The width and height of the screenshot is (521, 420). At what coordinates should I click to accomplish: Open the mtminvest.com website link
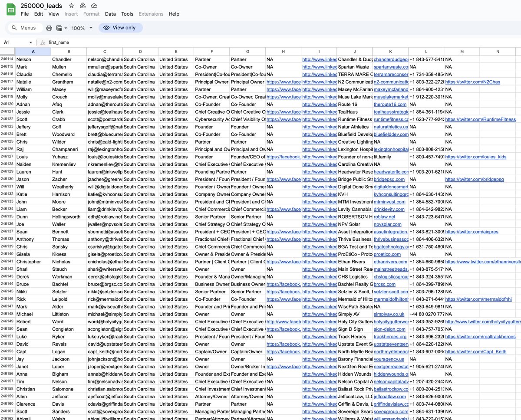click(389, 202)
